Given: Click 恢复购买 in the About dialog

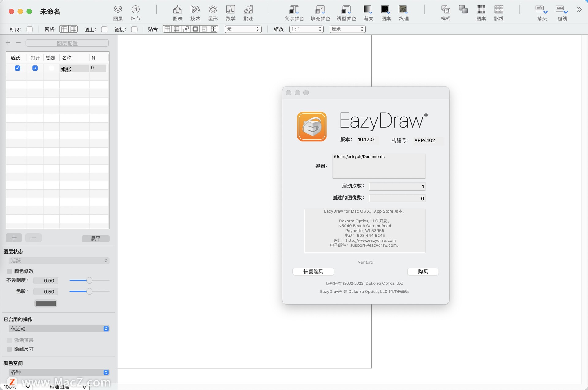Looking at the screenshot, I should click(x=313, y=272).
